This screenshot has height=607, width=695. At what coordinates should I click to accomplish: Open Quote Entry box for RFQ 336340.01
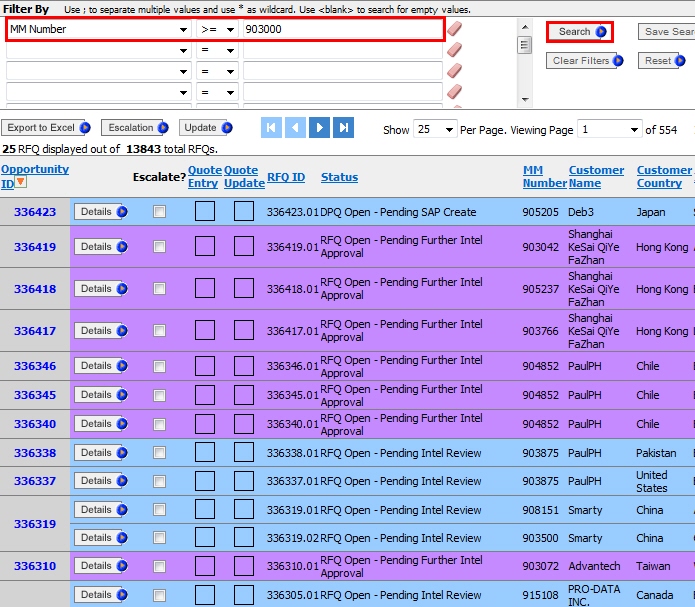pyautogui.click(x=205, y=424)
